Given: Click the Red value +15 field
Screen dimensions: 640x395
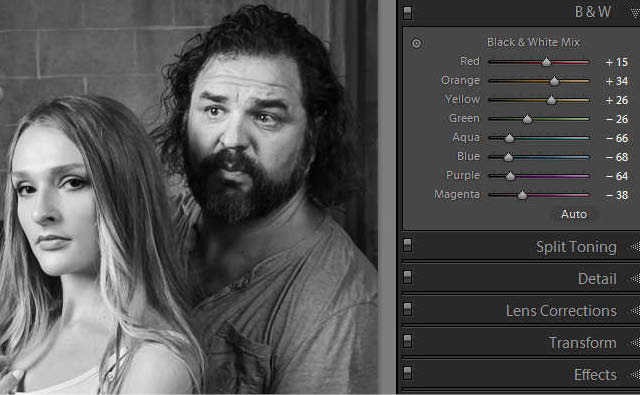Looking at the screenshot, I should point(616,62).
